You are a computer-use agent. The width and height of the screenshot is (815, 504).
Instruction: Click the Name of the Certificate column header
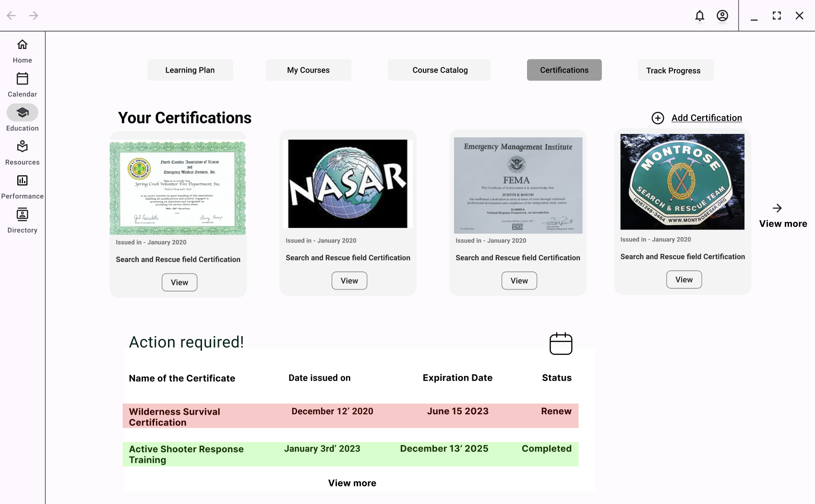pos(182,378)
